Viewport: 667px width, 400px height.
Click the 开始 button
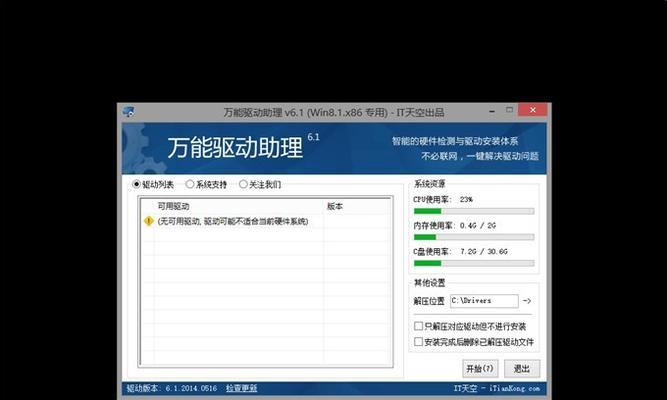[480, 369]
